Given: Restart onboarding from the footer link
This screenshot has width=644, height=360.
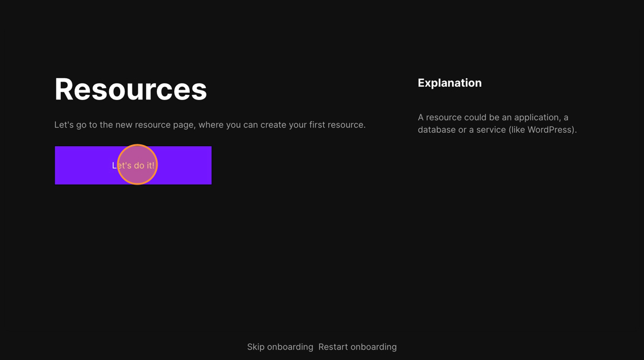Looking at the screenshot, I should pyautogui.click(x=357, y=347).
